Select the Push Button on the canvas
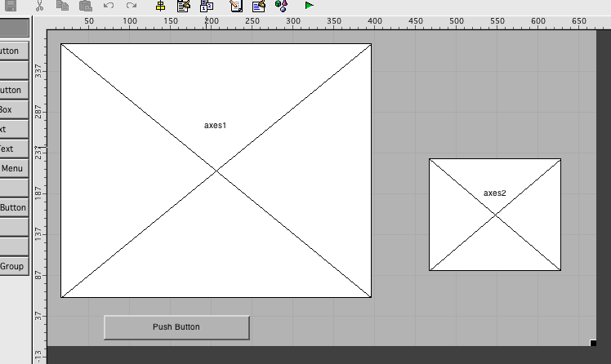This screenshot has height=364, width=611. pyautogui.click(x=176, y=327)
